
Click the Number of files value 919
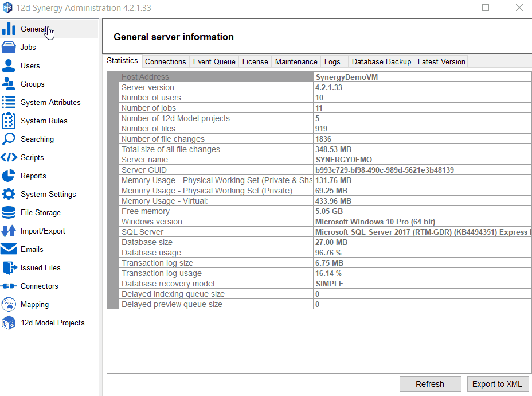click(x=321, y=129)
